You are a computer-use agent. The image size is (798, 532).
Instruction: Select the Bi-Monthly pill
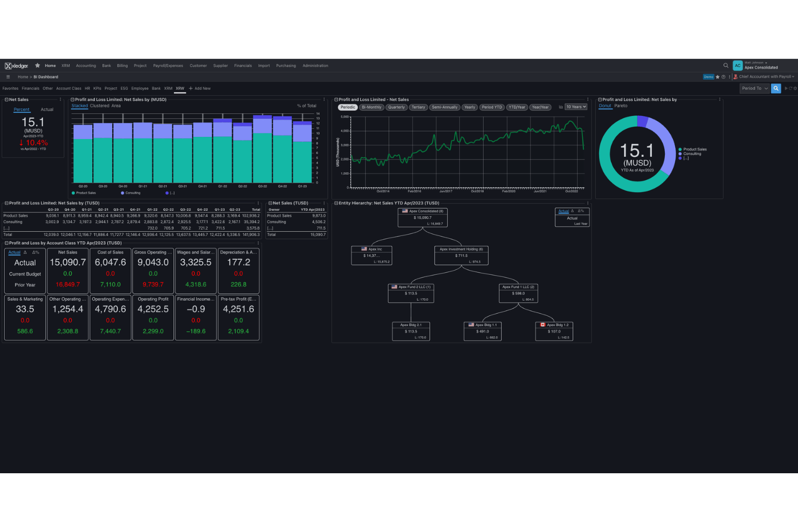pos(372,107)
